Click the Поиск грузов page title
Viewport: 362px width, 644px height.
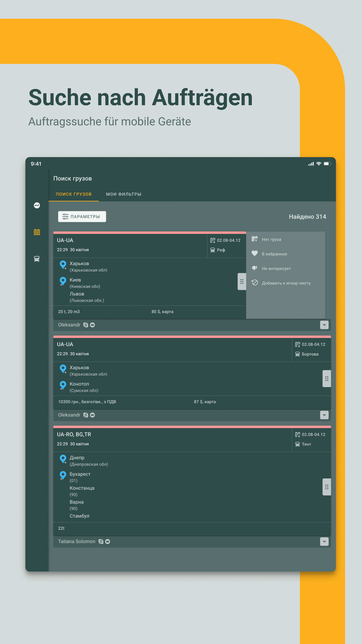point(73,178)
